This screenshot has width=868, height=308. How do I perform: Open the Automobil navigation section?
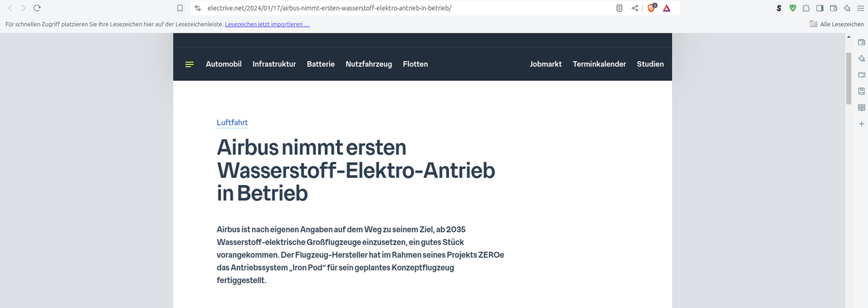[224, 64]
